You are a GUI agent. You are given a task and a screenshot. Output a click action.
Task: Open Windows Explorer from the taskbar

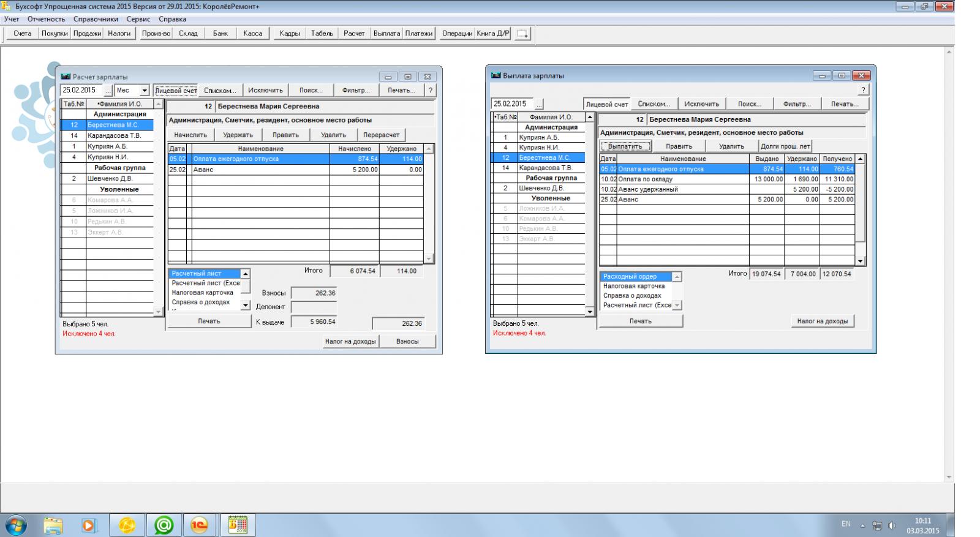53,525
